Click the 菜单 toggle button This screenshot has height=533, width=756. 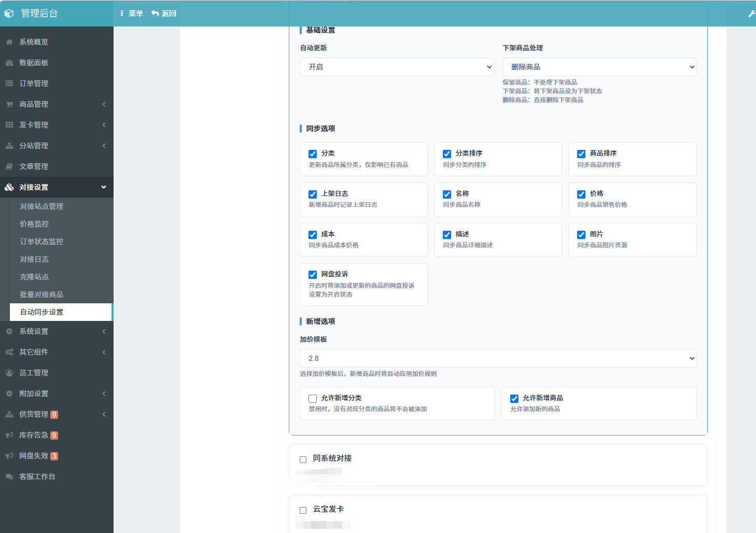(x=131, y=13)
